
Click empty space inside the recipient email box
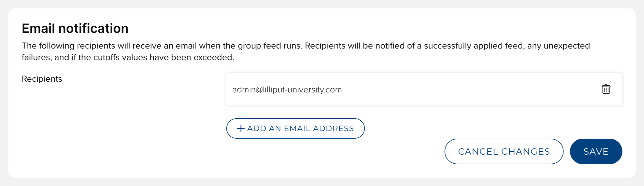466,89
